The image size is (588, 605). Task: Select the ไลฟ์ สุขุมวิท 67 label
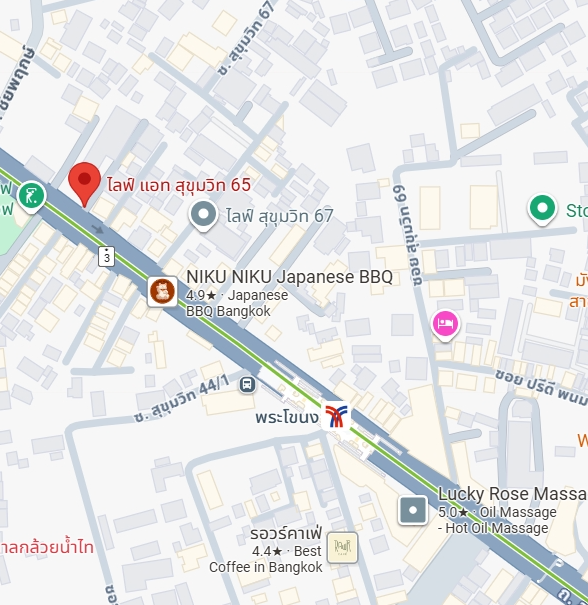279,216
